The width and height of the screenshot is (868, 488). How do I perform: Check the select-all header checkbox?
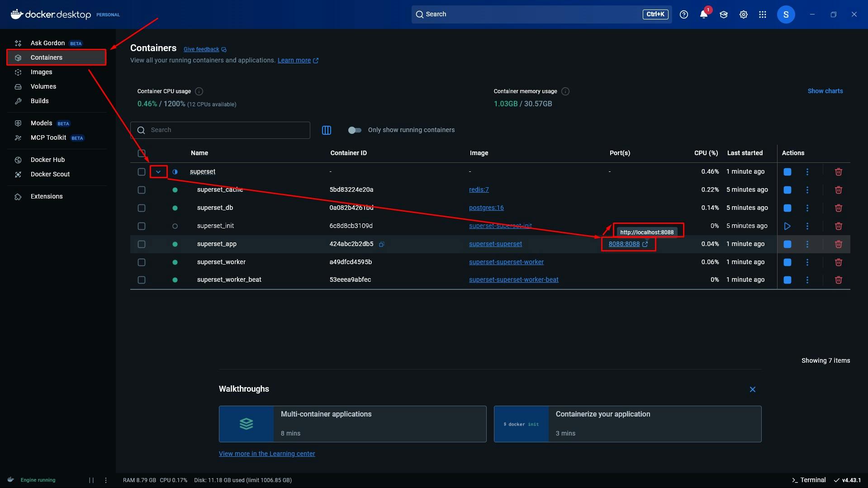point(142,153)
